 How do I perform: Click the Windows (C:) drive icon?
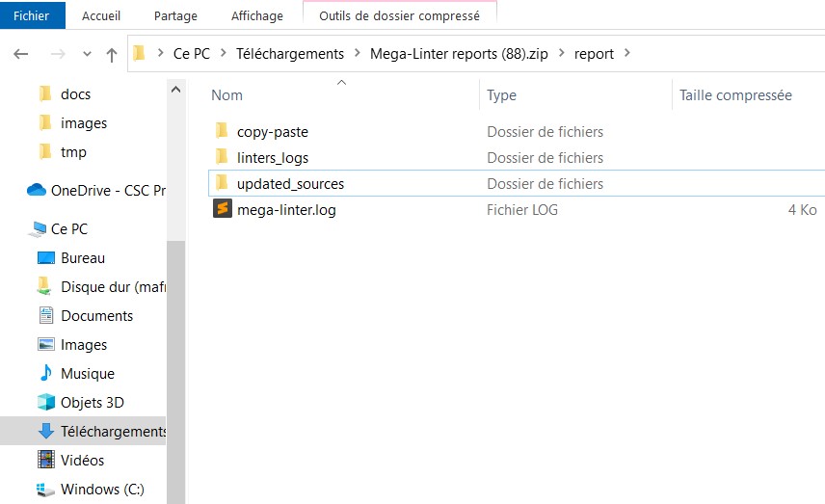45,489
